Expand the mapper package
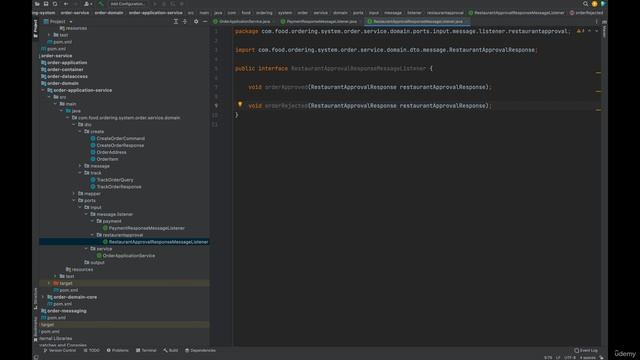 click(74, 193)
